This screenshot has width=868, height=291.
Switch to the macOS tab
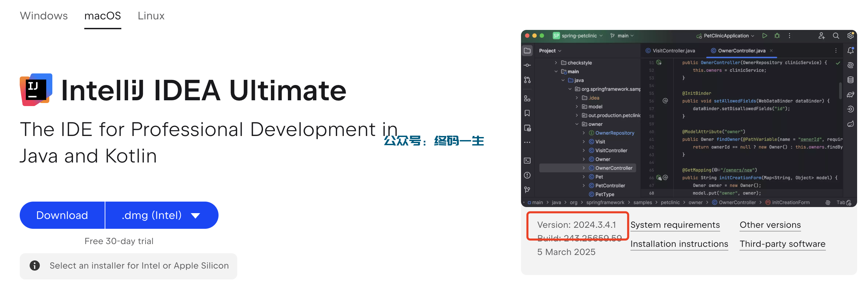[x=103, y=16]
